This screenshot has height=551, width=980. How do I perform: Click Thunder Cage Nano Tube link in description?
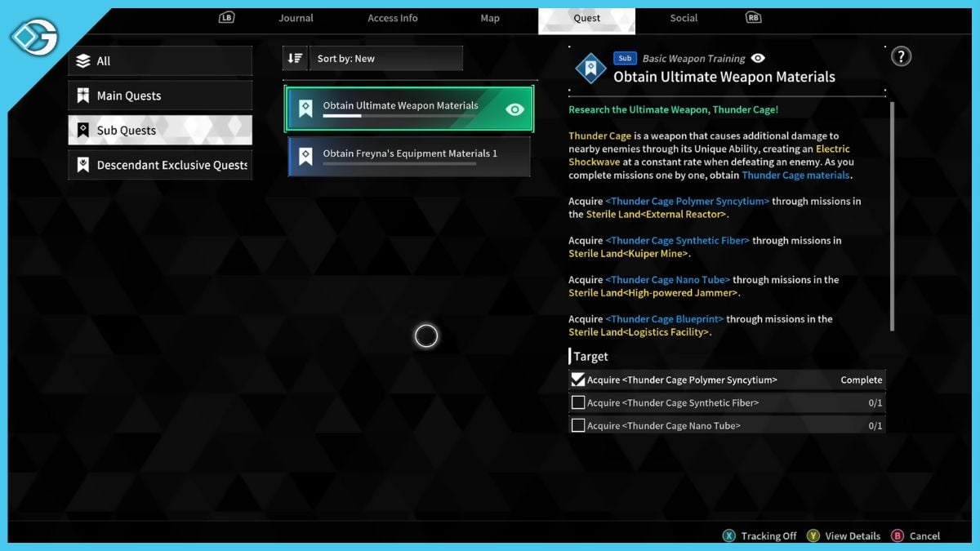[668, 279]
